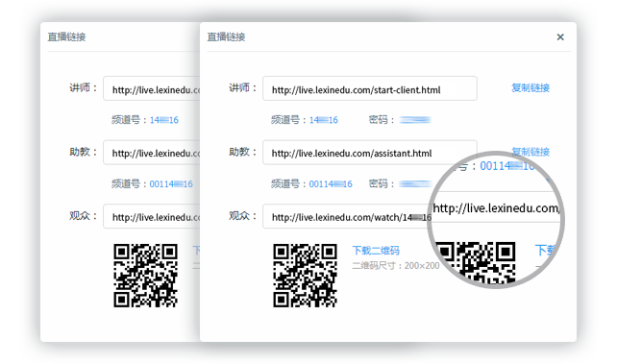This screenshot has height=364, width=617.
Task: Click the QR code in back dialog
Action: pyautogui.click(x=145, y=276)
